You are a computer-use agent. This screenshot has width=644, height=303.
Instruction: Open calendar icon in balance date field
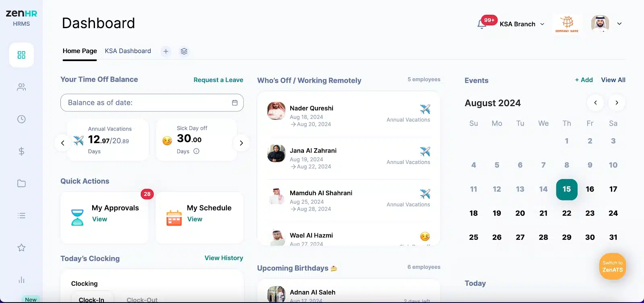point(235,102)
